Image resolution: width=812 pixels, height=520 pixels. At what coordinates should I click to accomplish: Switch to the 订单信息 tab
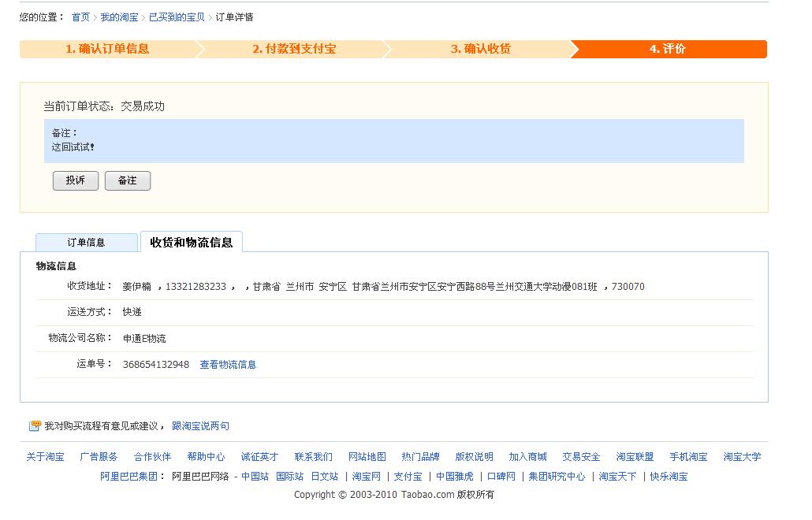[x=86, y=243]
